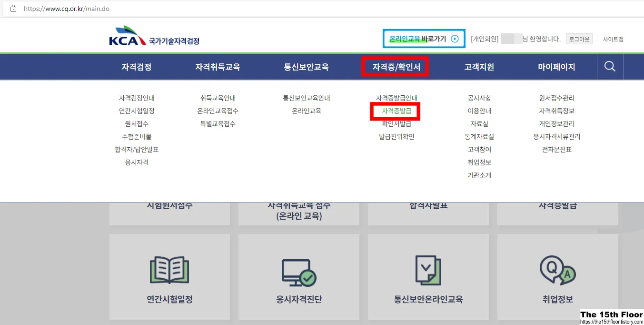Screen dimensions: 644x325
Task: Select 원서접수관리 submenu item
Action: pos(557,98)
